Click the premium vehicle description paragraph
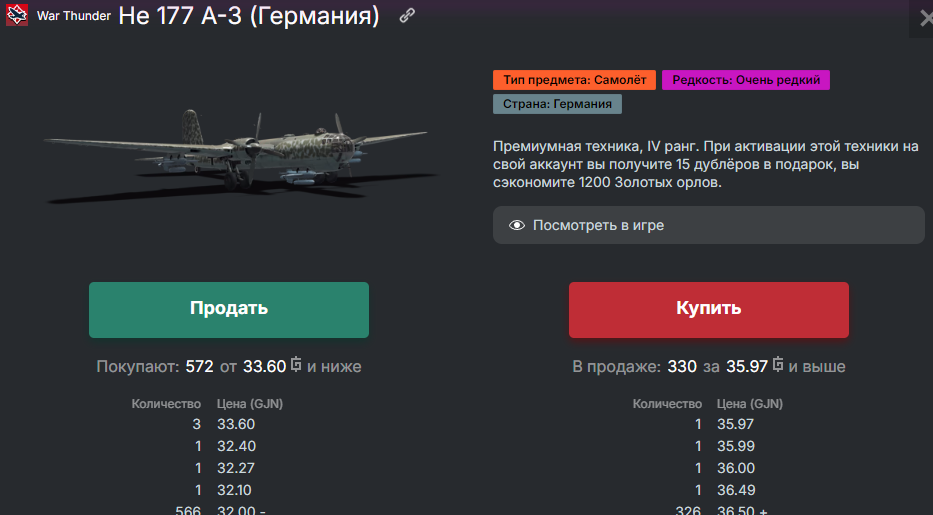Viewport: 933px width, 515px height. pos(706,164)
